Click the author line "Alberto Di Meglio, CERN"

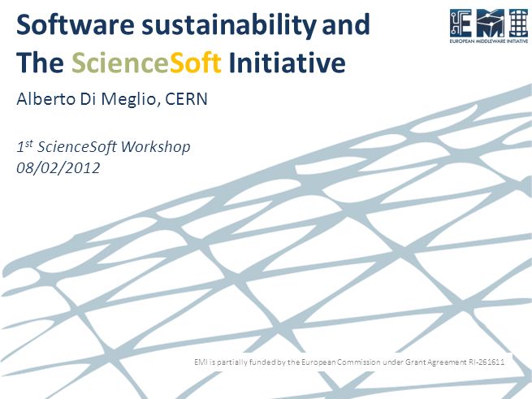point(112,99)
